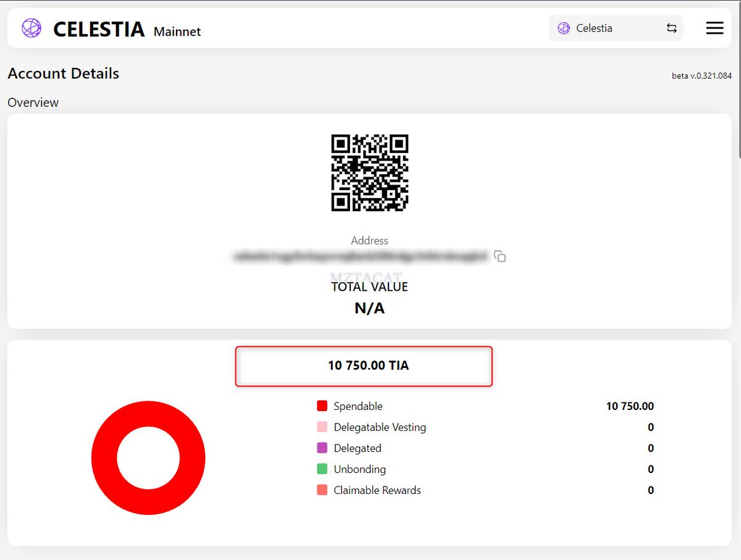Click the N/A total value
741x560 pixels.
[x=370, y=308]
